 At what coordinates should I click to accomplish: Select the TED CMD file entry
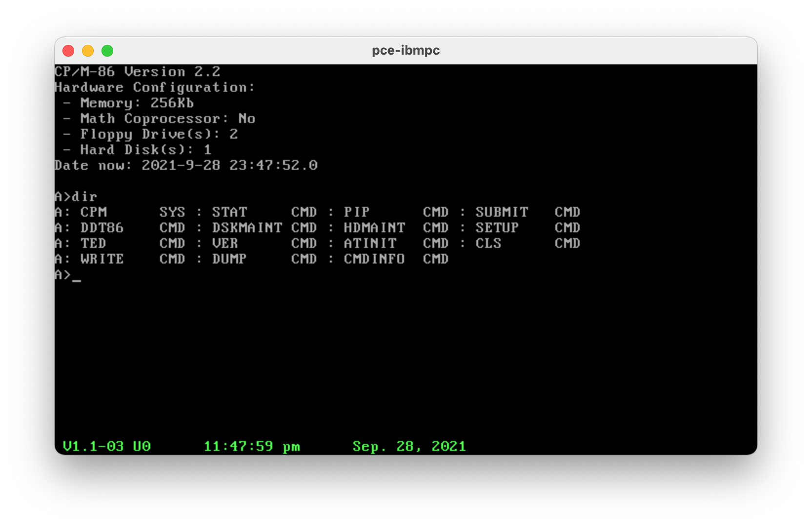point(93,243)
